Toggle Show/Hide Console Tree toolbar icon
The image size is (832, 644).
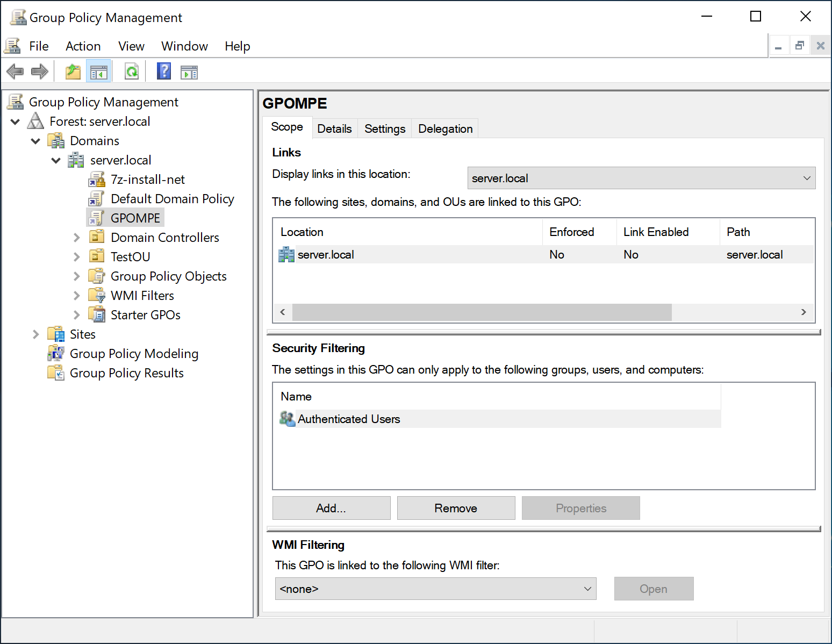(99, 71)
